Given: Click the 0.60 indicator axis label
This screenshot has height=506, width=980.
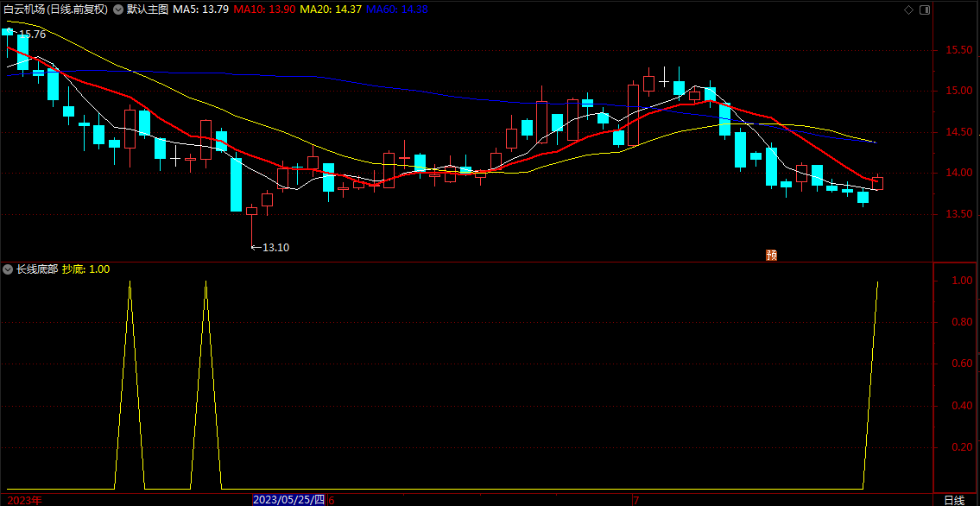Looking at the screenshot, I should click(962, 364).
